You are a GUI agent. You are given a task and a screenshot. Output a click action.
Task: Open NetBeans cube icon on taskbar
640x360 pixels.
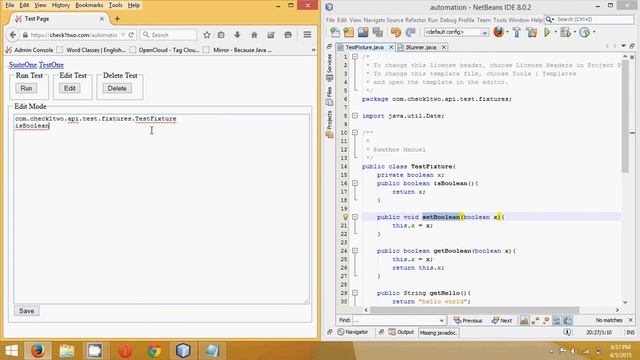(x=183, y=350)
